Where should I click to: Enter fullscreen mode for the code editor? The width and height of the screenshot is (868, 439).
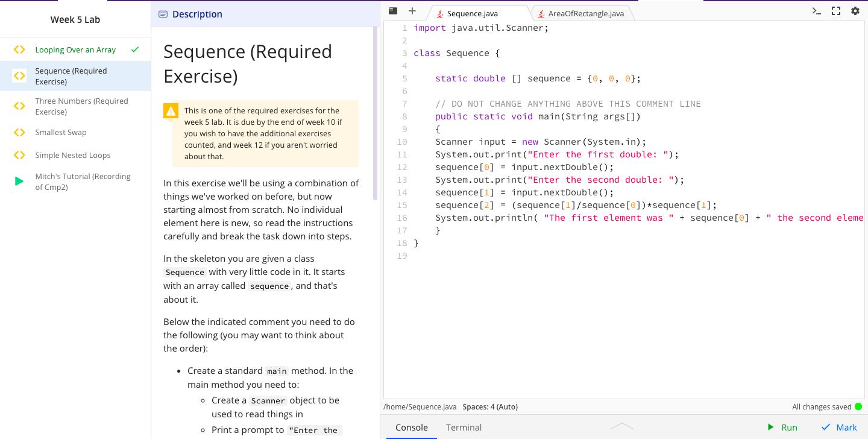[835, 10]
